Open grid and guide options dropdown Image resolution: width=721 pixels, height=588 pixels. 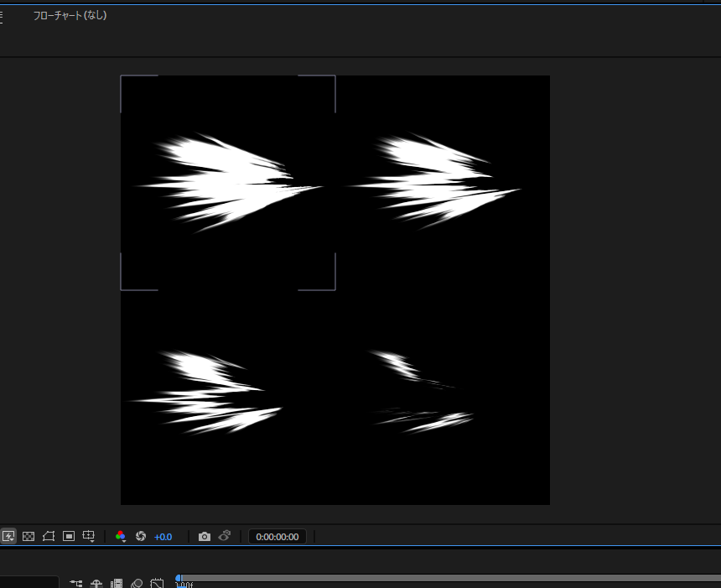90,536
